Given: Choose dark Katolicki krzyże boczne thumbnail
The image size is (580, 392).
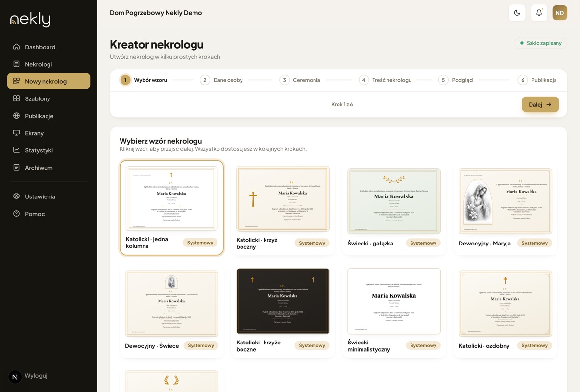Looking at the screenshot, I should pos(283,301).
